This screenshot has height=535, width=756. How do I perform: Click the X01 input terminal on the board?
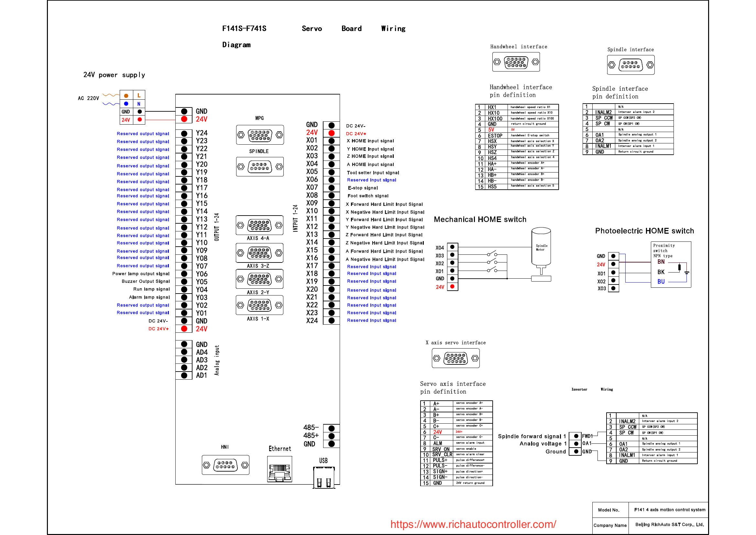332,141
